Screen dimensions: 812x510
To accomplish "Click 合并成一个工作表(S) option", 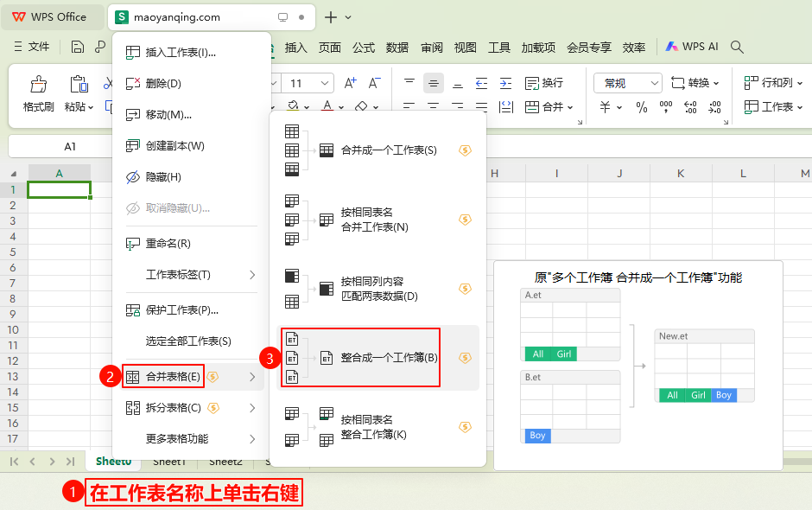I will coord(388,150).
